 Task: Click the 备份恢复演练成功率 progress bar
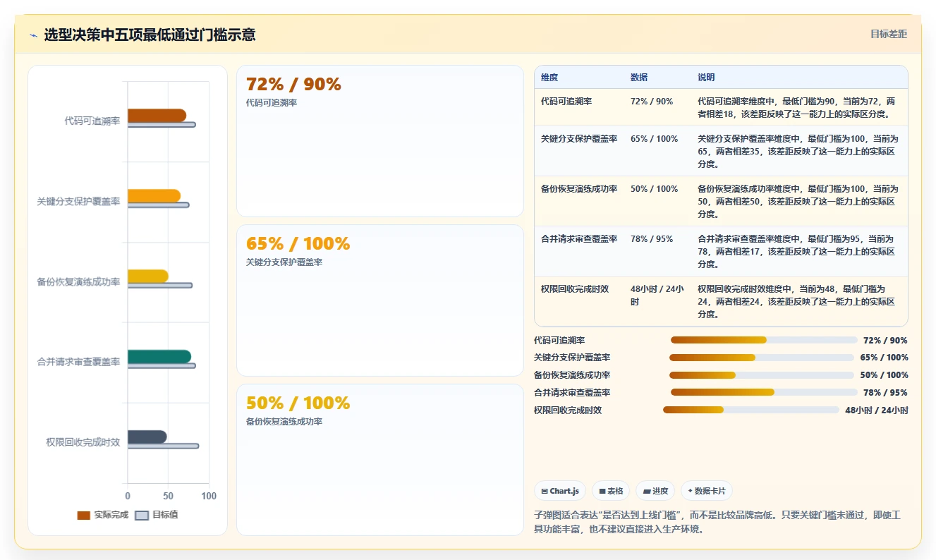(762, 375)
